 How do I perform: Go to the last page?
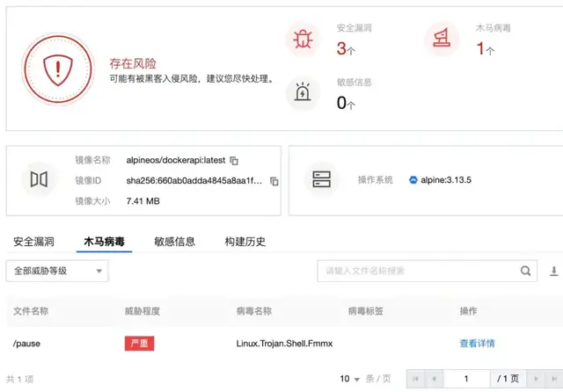(x=554, y=379)
